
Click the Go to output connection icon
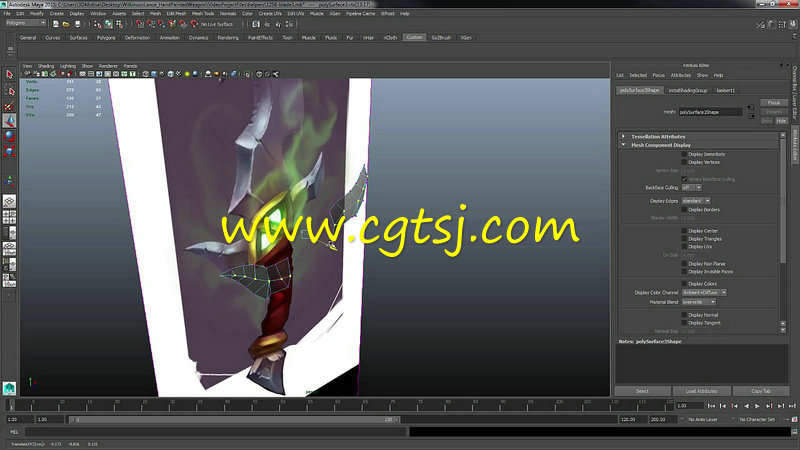tap(752, 116)
